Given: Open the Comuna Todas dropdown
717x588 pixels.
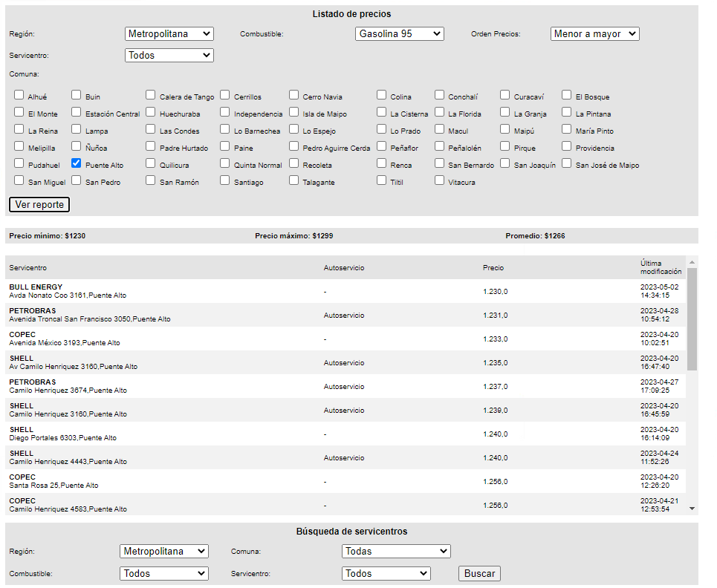Looking at the screenshot, I should [396, 552].
